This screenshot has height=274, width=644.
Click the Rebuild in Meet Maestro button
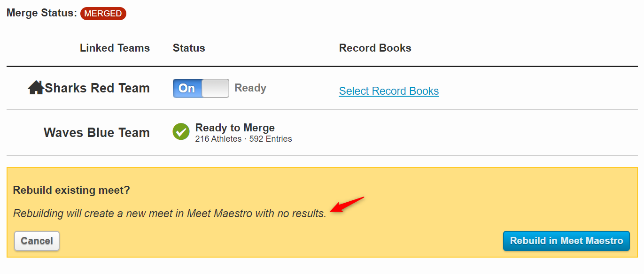(566, 241)
